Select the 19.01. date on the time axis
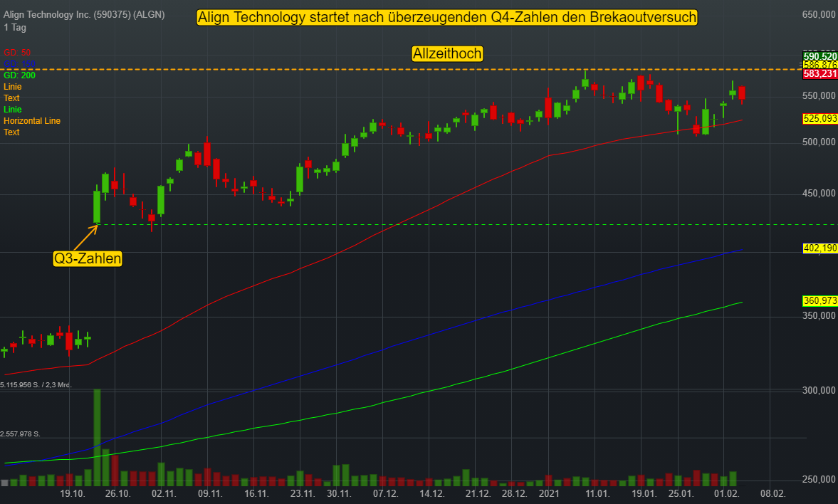 tap(644, 493)
